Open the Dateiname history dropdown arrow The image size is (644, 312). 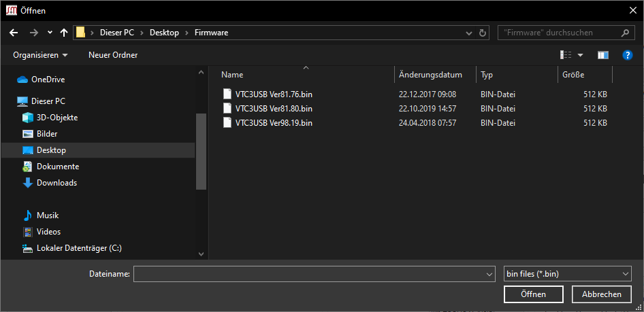(489, 274)
